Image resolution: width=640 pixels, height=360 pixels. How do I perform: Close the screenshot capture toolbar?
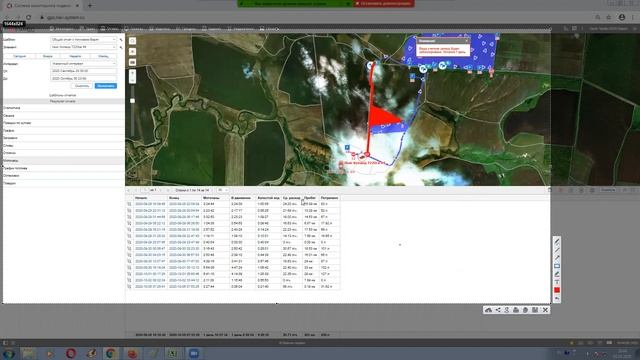point(545,310)
